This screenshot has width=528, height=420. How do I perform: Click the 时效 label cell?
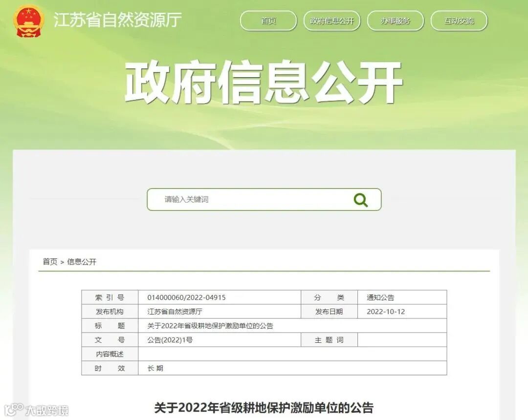(110, 368)
